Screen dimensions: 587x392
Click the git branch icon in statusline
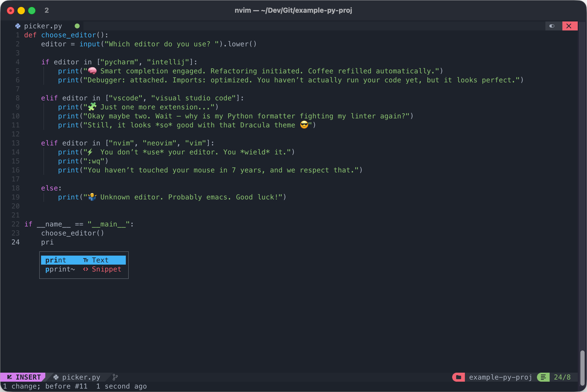115,377
